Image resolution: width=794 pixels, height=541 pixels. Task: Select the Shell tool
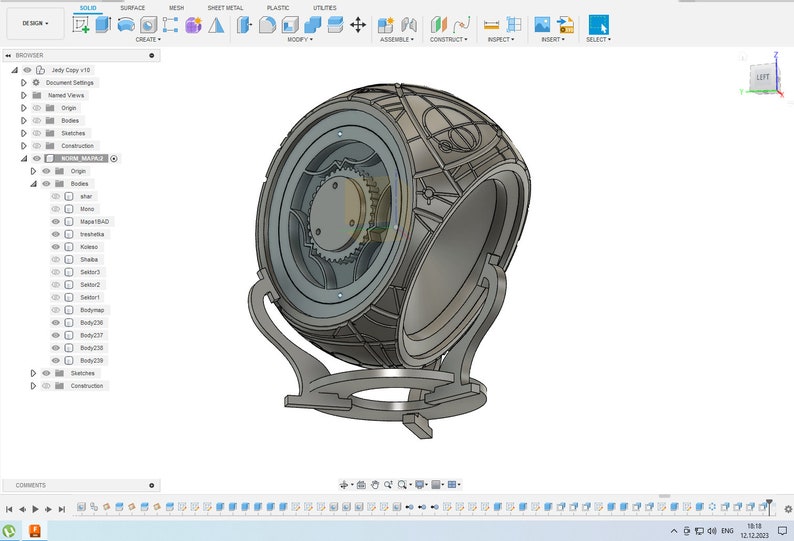290,24
